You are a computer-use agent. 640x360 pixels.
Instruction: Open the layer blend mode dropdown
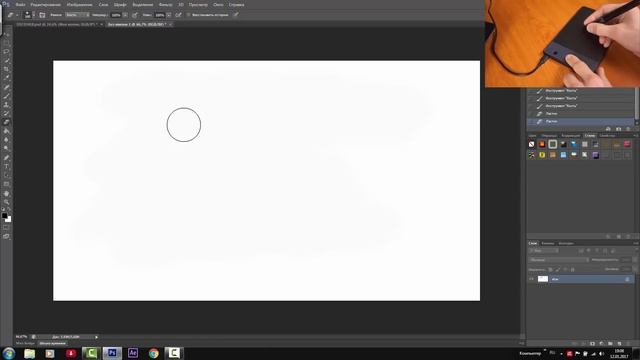click(x=559, y=260)
